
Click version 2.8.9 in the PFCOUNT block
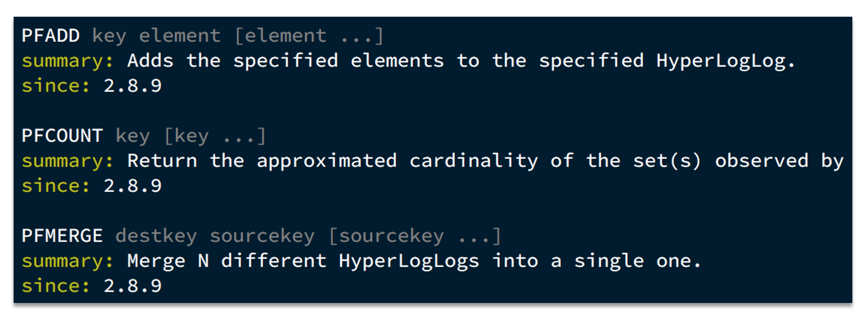coord(132,186)
